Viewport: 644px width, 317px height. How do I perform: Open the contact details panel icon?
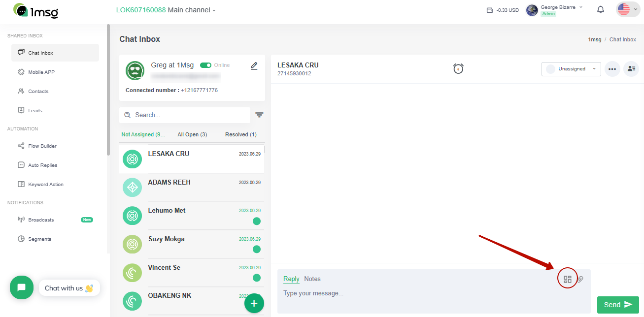(631, 69)
